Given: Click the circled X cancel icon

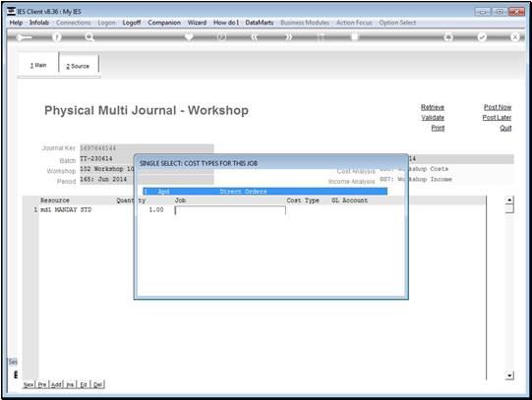Looking at the screenshot, I should [514, 37].
